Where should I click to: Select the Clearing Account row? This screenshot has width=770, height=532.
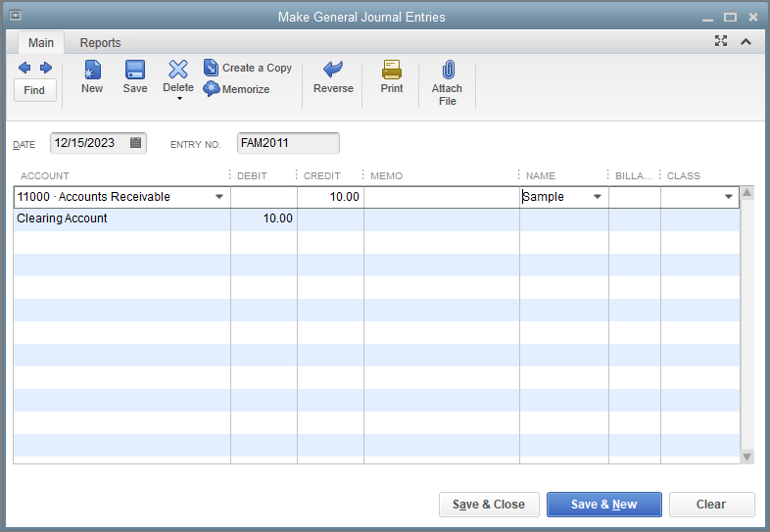[x=376, y=219]
